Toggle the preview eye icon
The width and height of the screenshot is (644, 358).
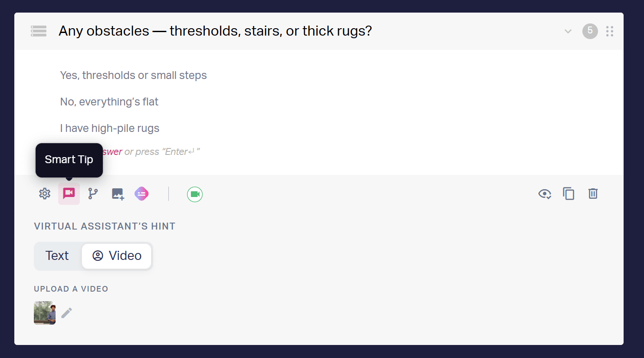coord(545,194)
